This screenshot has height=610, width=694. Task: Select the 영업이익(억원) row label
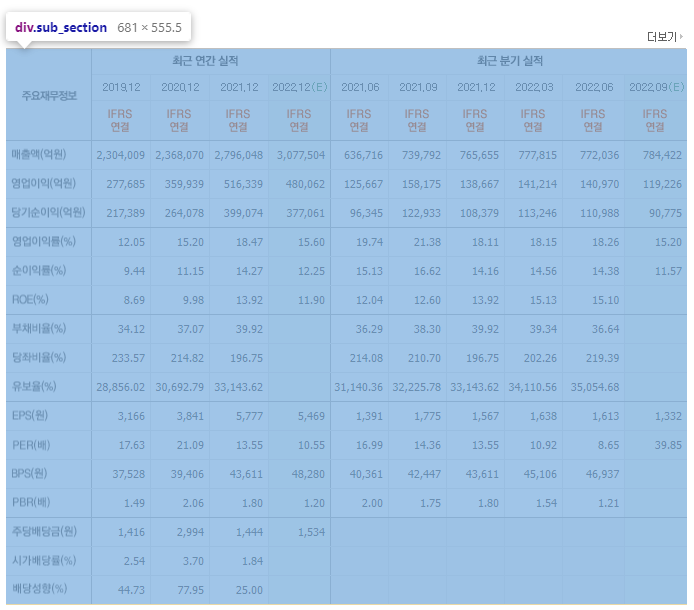coord(43,183)
